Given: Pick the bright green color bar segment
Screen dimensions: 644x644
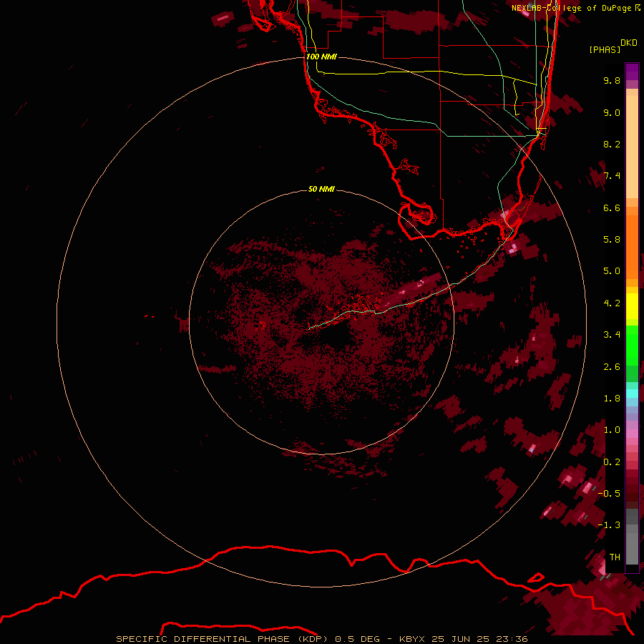Looking at the screenshot, I should pos(632,345).
